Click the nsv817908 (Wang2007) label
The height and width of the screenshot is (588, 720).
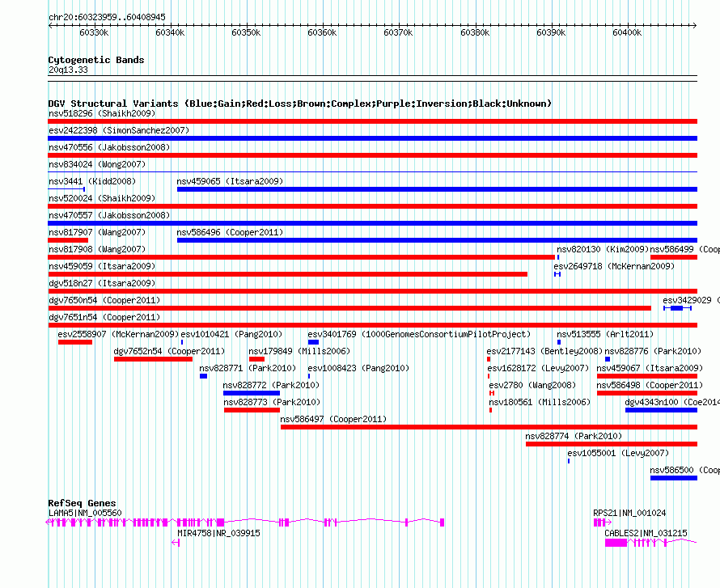[x=97, y=249]
